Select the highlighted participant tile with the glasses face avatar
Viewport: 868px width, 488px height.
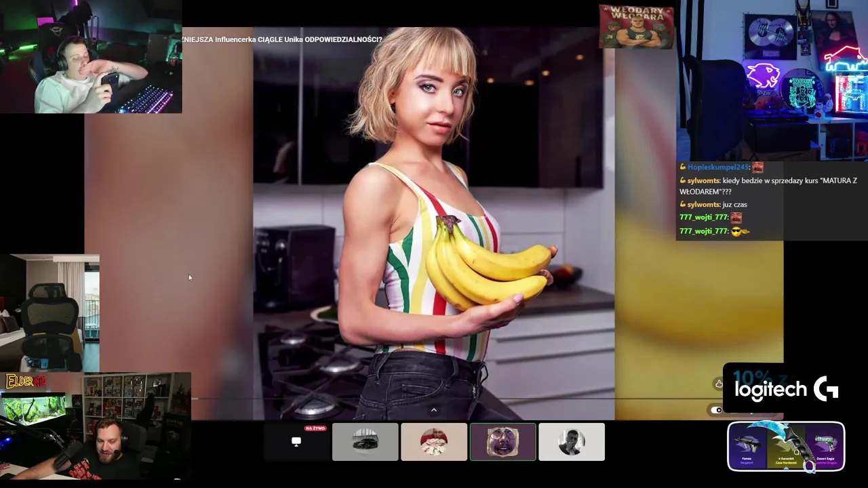[502, 442]
